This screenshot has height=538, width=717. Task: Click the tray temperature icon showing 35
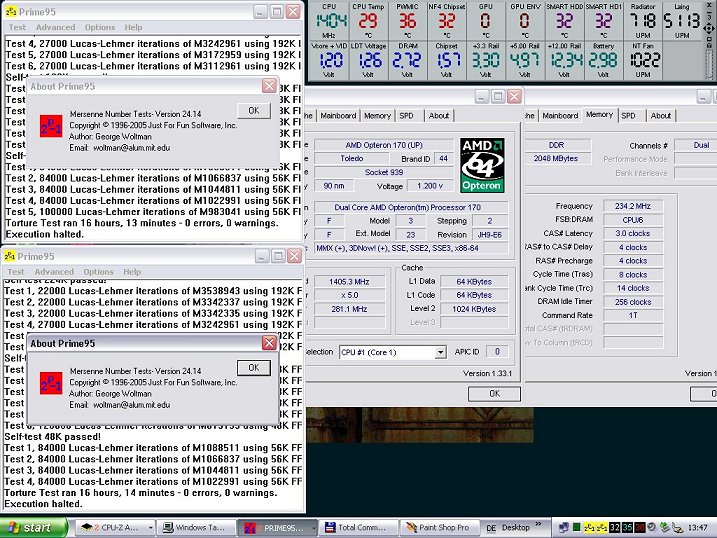tap(627, 527)
